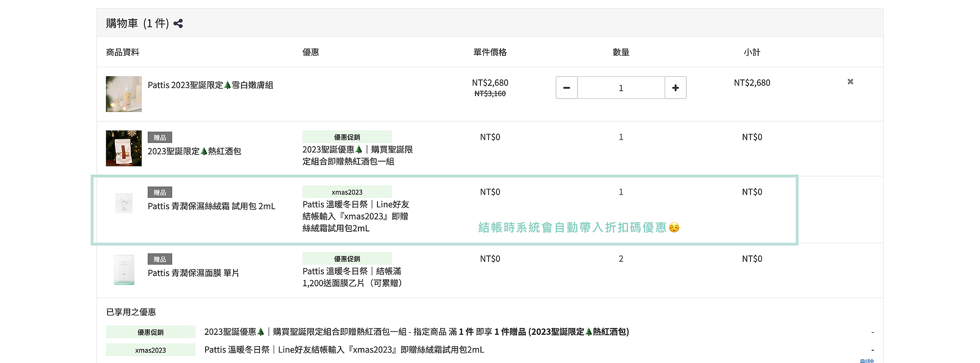980x363 pixels.
Task: Decrease quantity with the minus button
Action: pos(566,88)
